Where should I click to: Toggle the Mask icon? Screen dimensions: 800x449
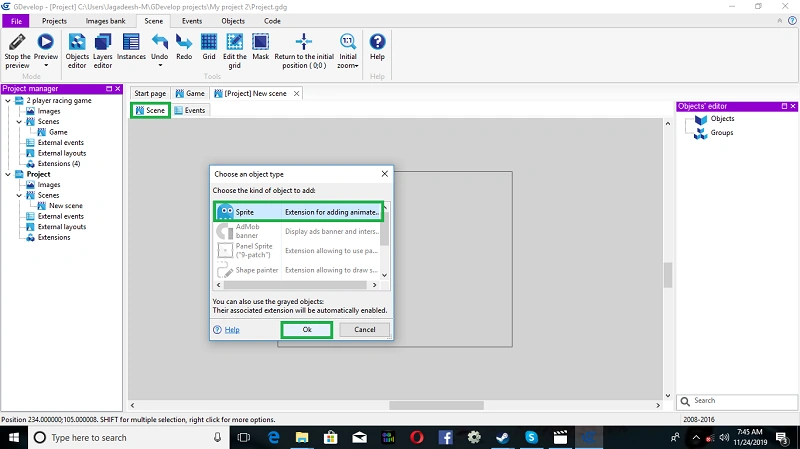coord(260,42)
